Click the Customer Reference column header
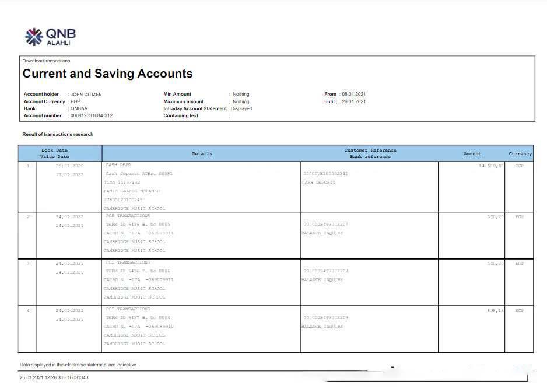The width and height of the screenshot is (547, 392). [370, 150]
